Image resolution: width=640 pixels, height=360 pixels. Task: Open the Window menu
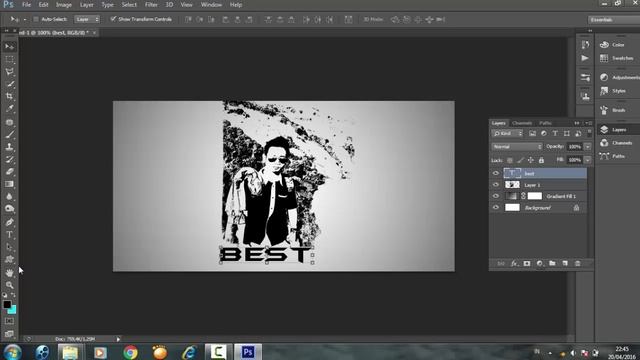(x=211, y=5)
